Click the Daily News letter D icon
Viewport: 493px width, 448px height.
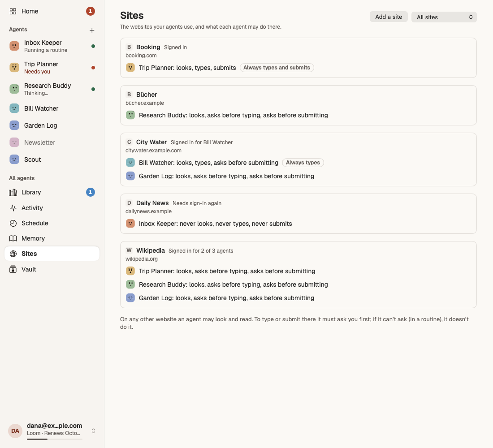pos(129,203)
